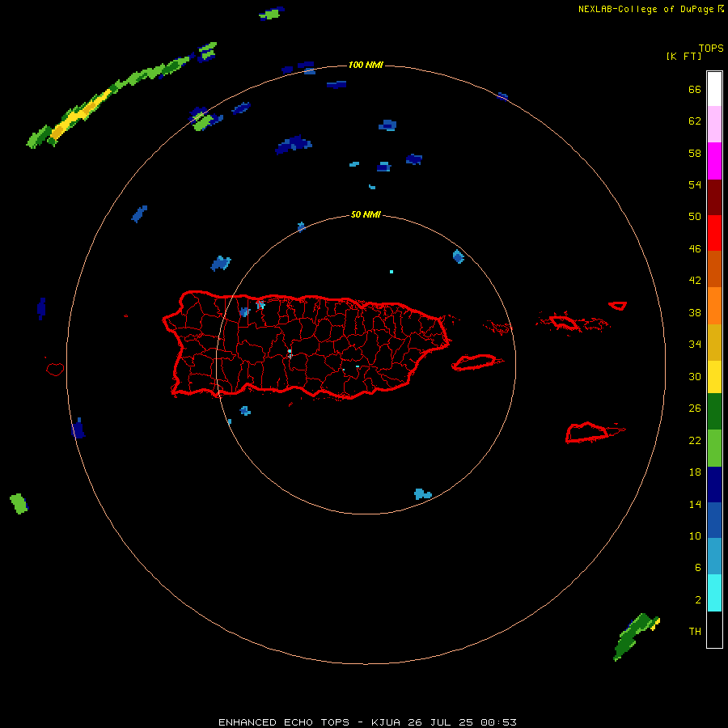Click the "2" legend value
728x728 pixels.
pos(698,600)
